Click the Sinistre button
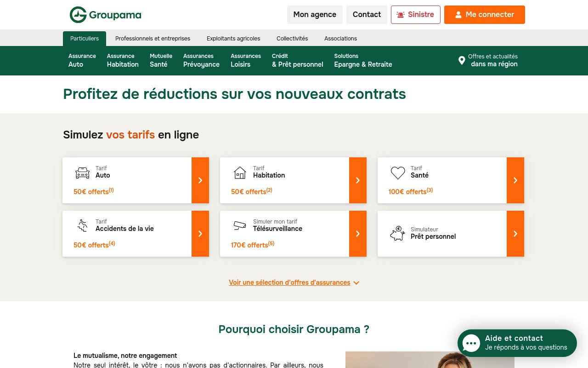588x368 pixels. click(x=416, y=15)
